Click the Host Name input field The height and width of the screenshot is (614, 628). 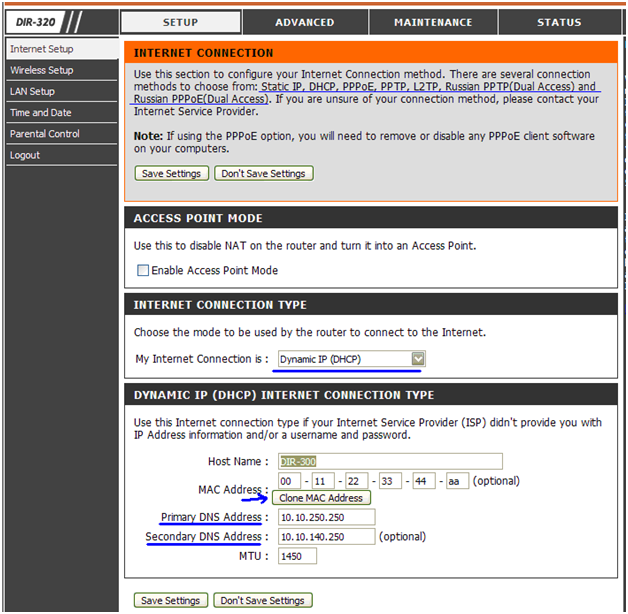[389, 462]
